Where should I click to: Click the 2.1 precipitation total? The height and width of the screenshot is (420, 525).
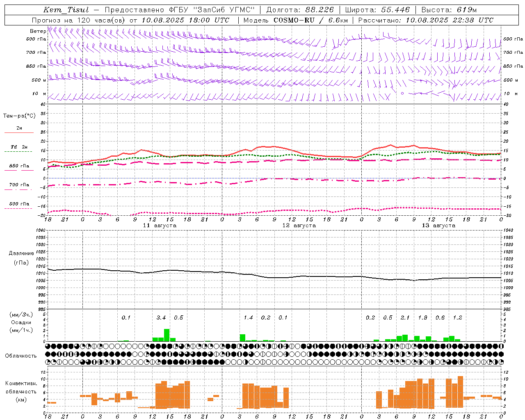tap(405, 317)
